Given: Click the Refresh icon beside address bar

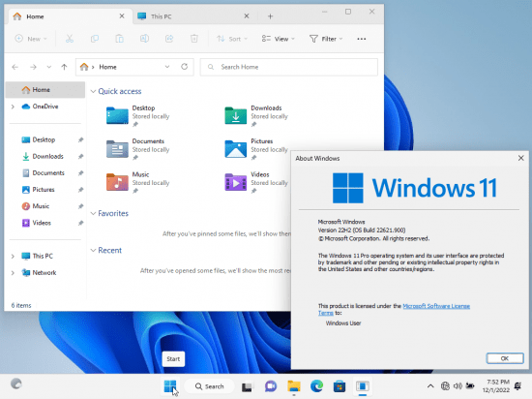Looking at the screenshot, I should coord(184,67).
